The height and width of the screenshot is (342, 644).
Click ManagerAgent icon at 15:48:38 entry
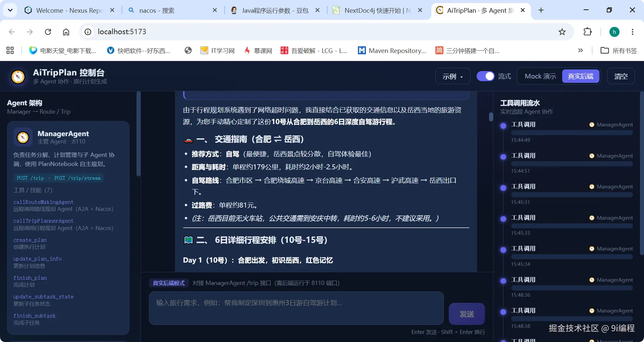tap(592, 311)
